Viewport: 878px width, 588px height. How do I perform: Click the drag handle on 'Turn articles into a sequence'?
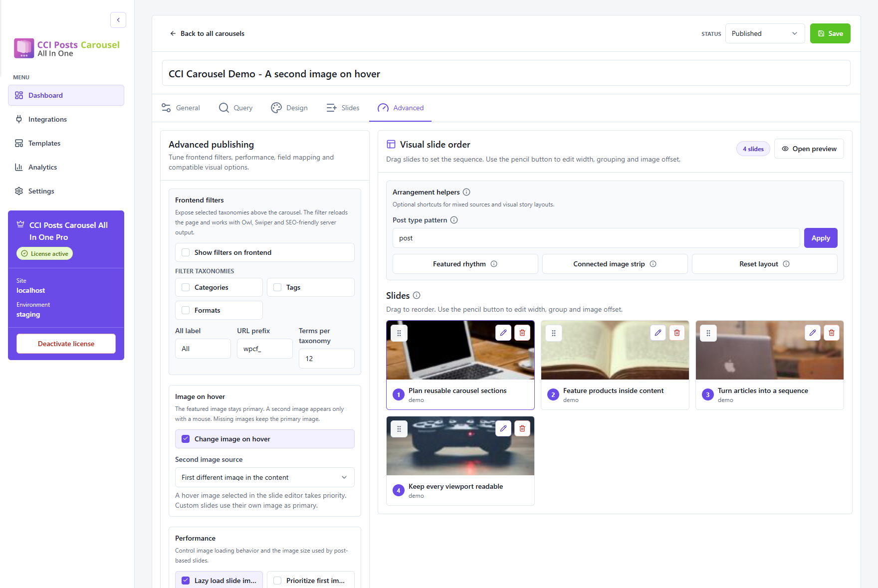click(x=708, y=333)
